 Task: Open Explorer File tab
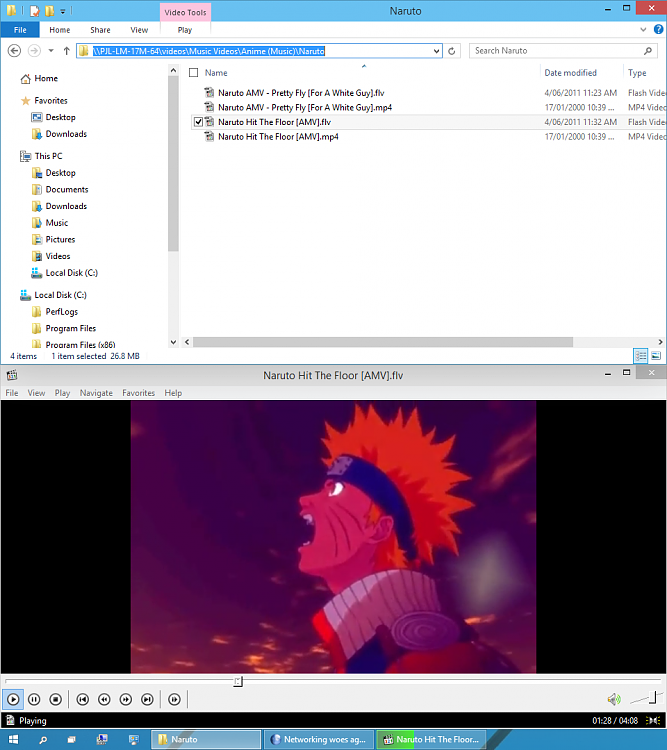20,30
